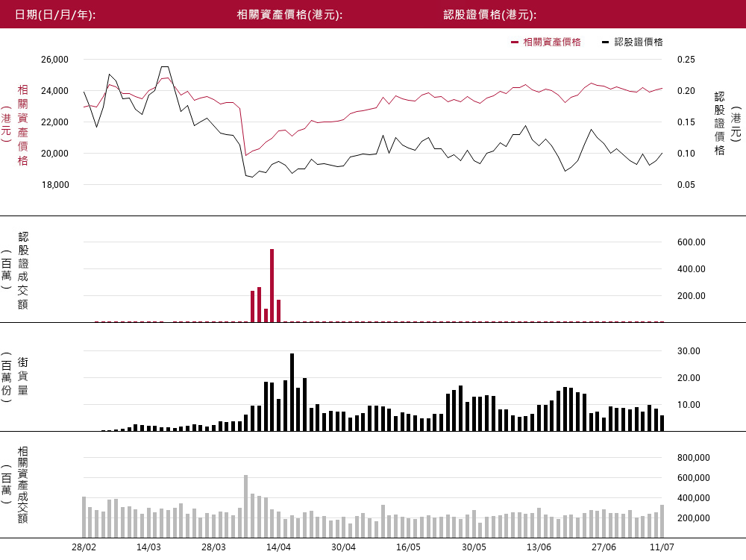Click the 20.00 outstanding quantity axis label
Image resolution: width=746 pixels, height=560 pixels.
pos(689,378)
